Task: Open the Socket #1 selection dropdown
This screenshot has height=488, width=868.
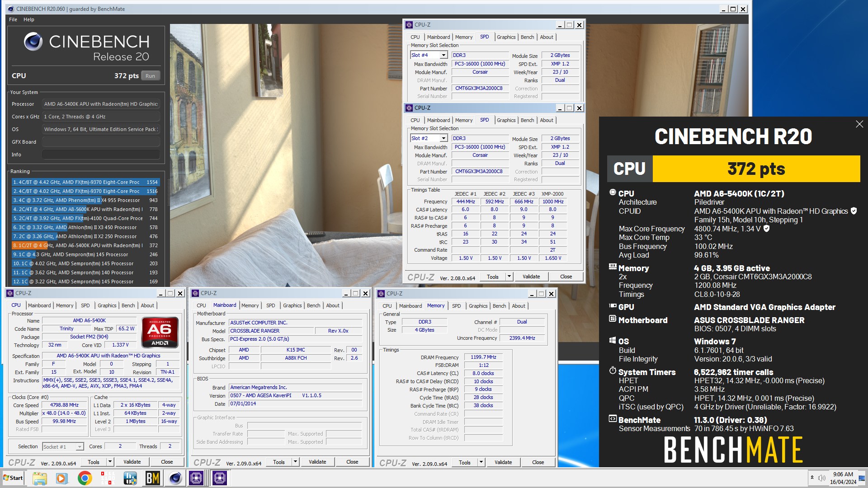Action: (80, 447)
